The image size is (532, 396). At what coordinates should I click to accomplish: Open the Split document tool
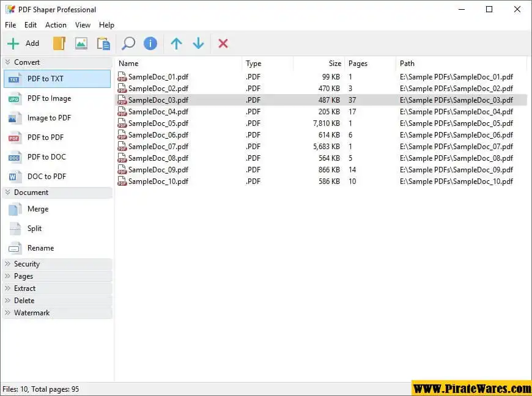pyautogui.click(x=35, y=229)
